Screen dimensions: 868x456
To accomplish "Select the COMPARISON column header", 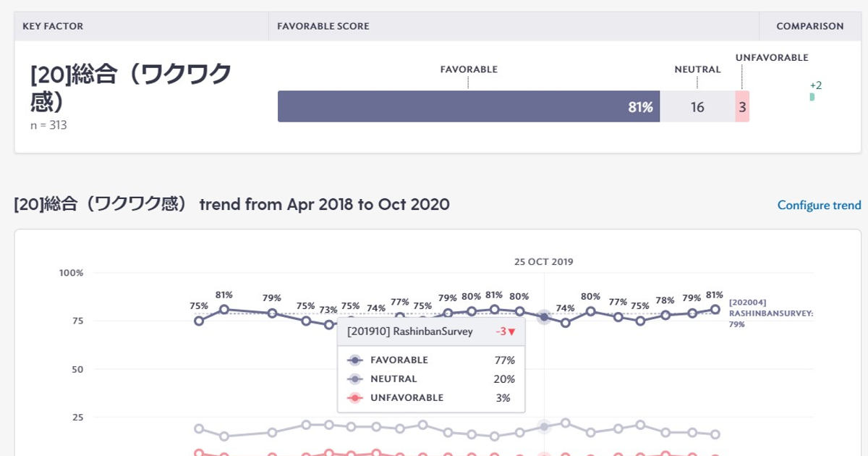I will point(809,26).
